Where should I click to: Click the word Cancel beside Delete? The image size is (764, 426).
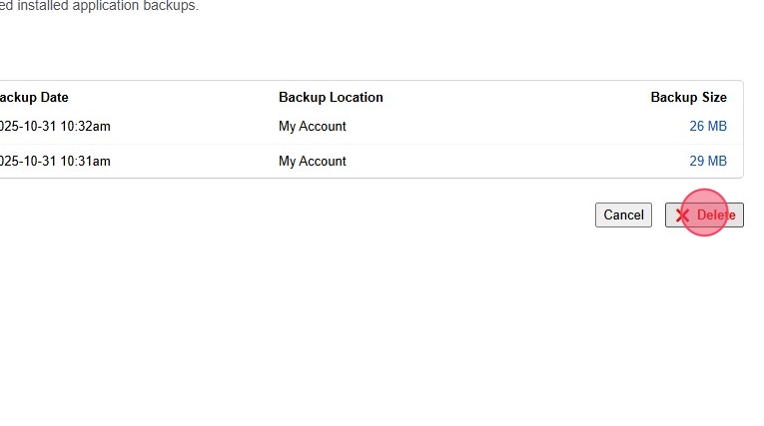tap(623, 216)
